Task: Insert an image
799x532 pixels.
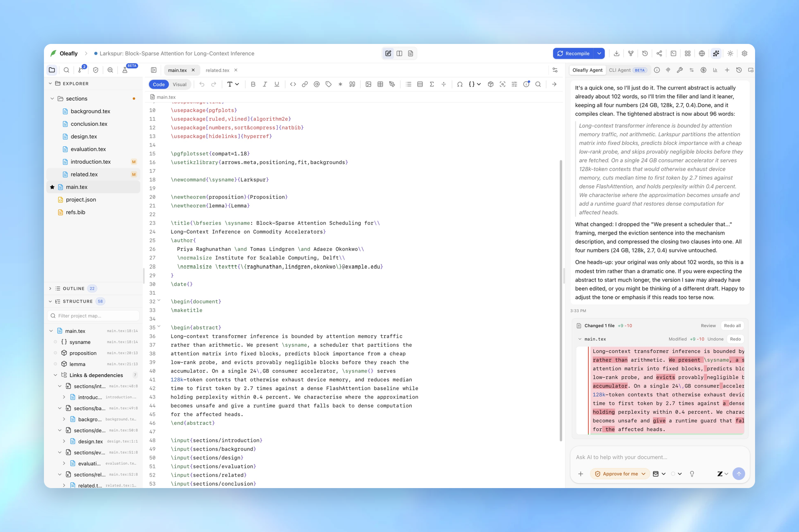Action: click(x=368, y=84)
